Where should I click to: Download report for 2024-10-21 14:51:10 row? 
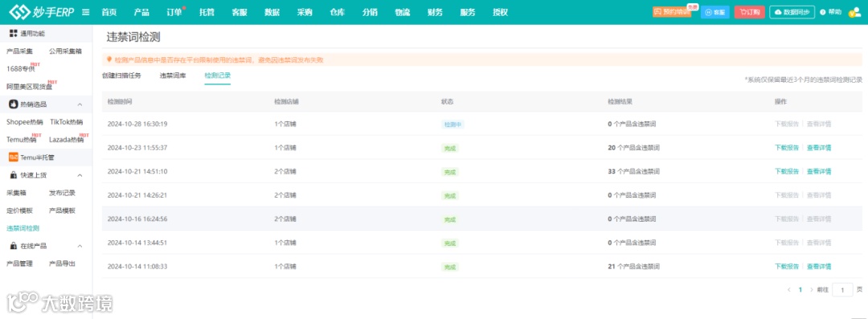(787, 172)
